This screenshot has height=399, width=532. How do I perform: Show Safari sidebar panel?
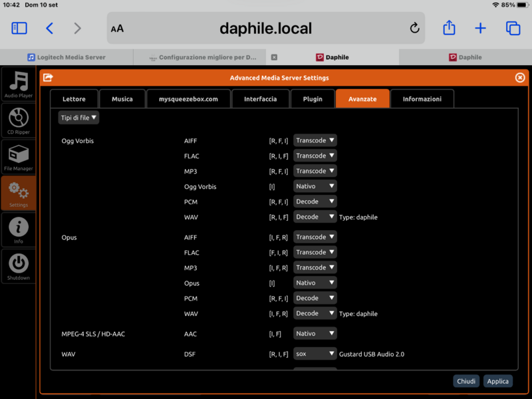19,28
